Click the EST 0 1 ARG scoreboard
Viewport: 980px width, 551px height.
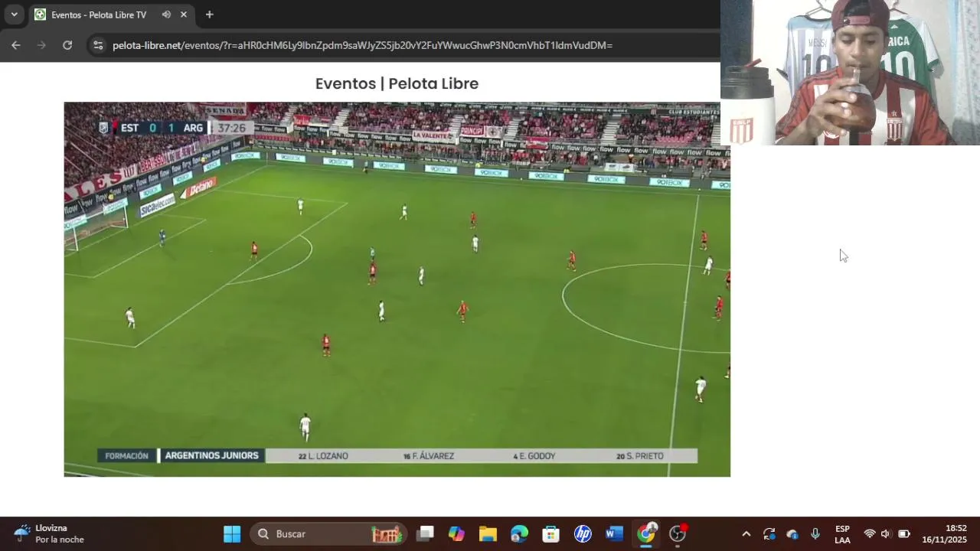coord(152,128)
